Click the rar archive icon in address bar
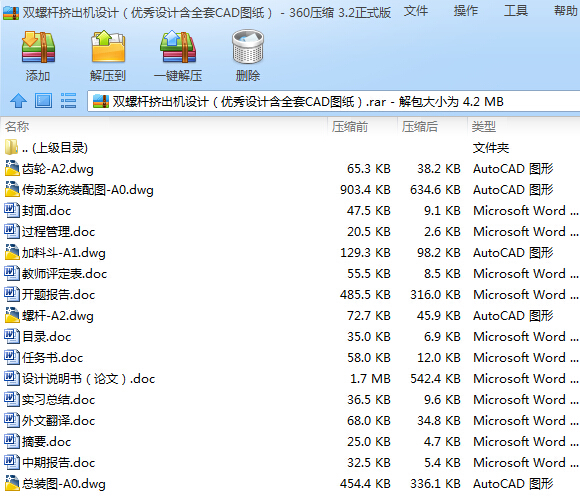Image resolution: width=580 pixels, height=500 pixels. 101,101
